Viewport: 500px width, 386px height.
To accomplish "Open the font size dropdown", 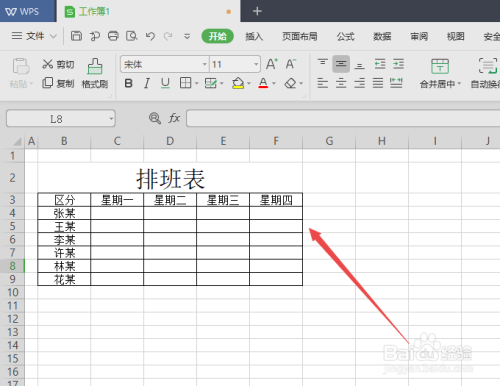I will (x=256, y=64).
